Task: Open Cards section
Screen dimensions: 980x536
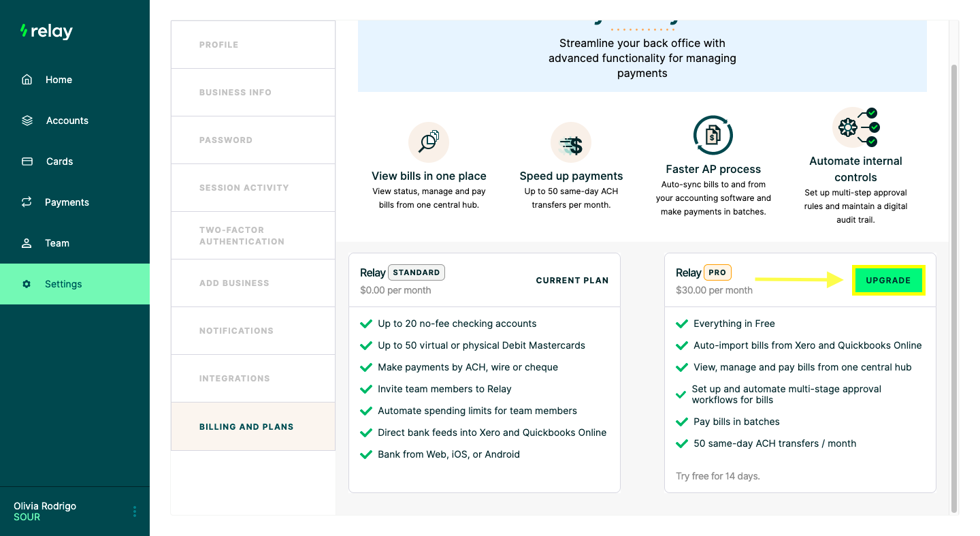Action: click(75, 161)
